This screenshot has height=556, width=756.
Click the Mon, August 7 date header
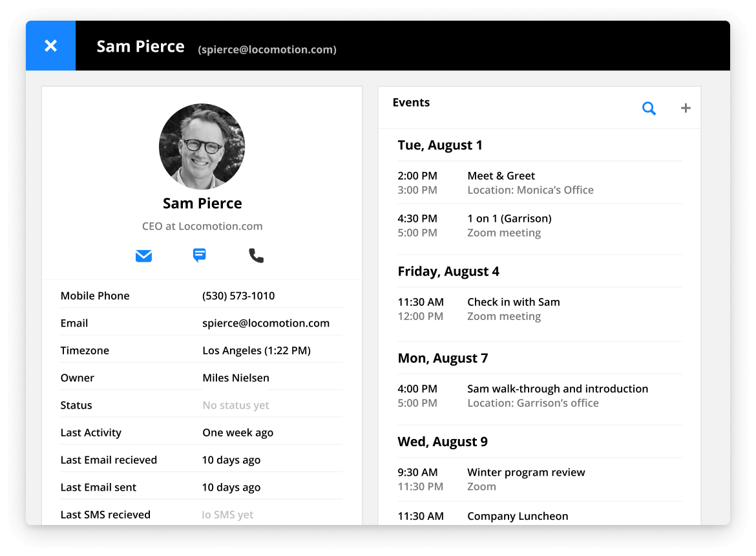[443, 358]
